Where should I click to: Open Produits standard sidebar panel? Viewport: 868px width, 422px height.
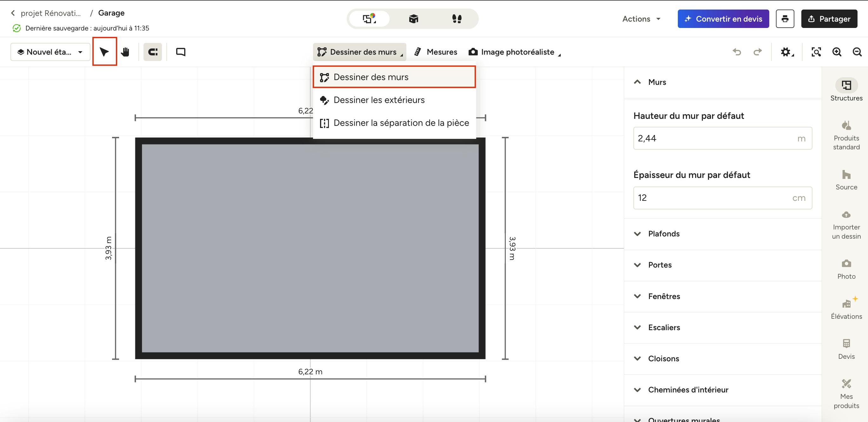click(x=846, y=136)
